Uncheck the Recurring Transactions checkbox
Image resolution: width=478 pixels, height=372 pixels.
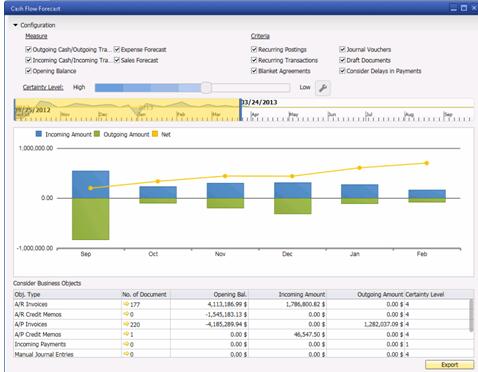pos(254,60)
